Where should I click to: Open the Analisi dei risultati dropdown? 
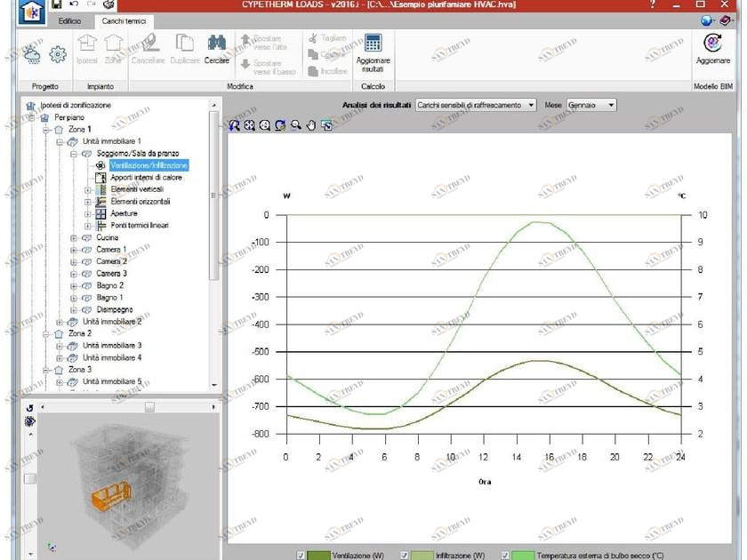coord(476,105)
